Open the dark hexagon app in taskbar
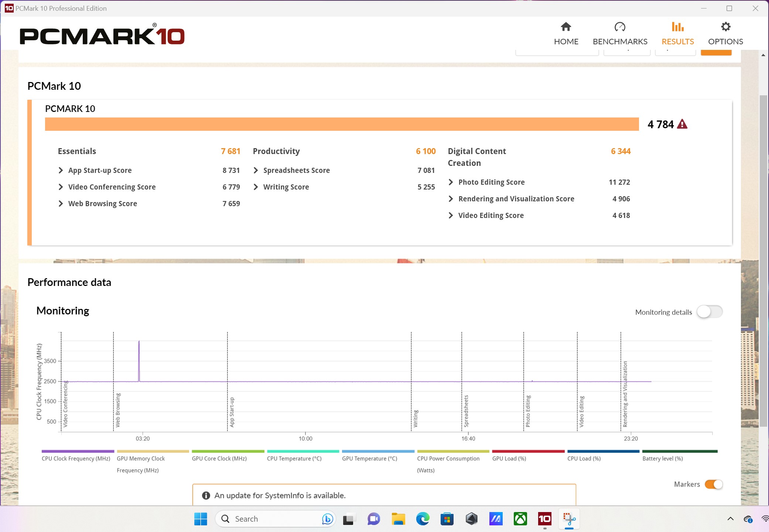Image resolution: width=769 pixels, height=532 pixels. click(x=471, y=519)
